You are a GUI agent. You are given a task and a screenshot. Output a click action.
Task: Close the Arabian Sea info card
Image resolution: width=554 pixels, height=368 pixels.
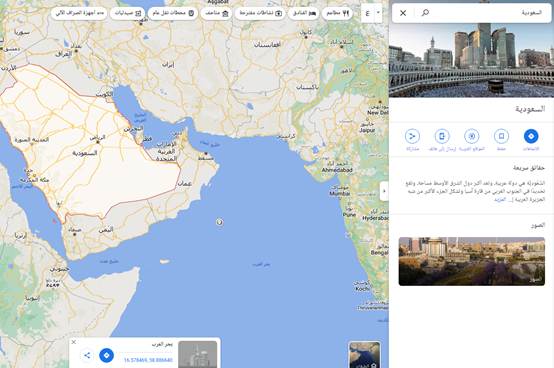[74, 342]
